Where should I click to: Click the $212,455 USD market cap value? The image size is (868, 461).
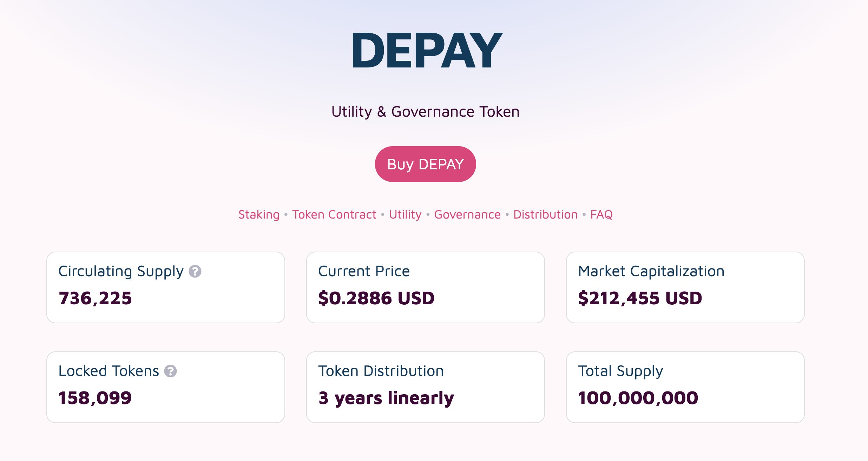point(640,298)
